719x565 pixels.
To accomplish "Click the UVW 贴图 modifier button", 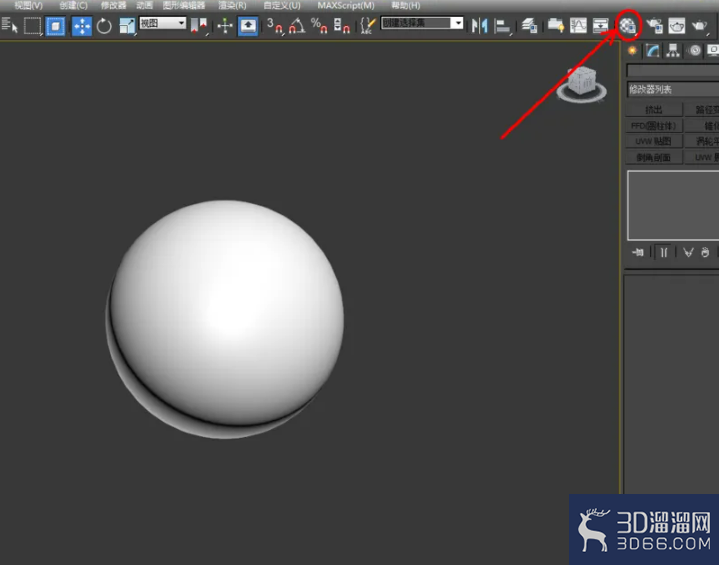I will click(x=654, y=141).
